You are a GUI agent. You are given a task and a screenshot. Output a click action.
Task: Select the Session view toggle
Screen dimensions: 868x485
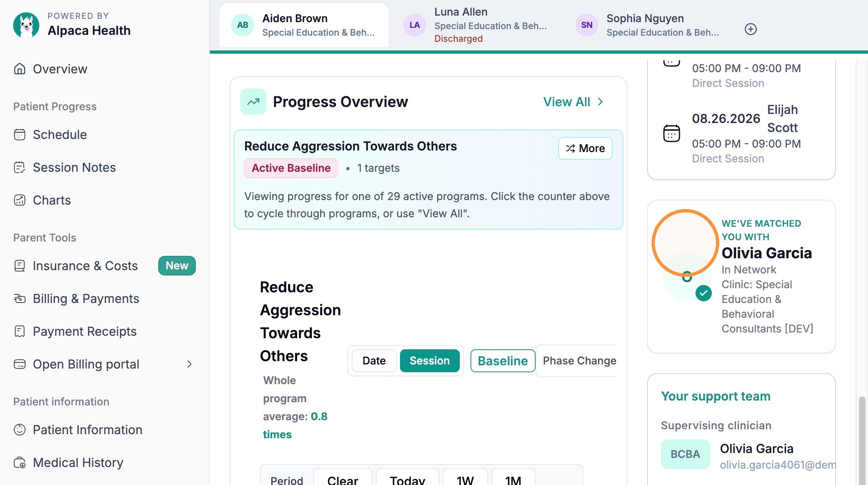click(x=429, y=361)
